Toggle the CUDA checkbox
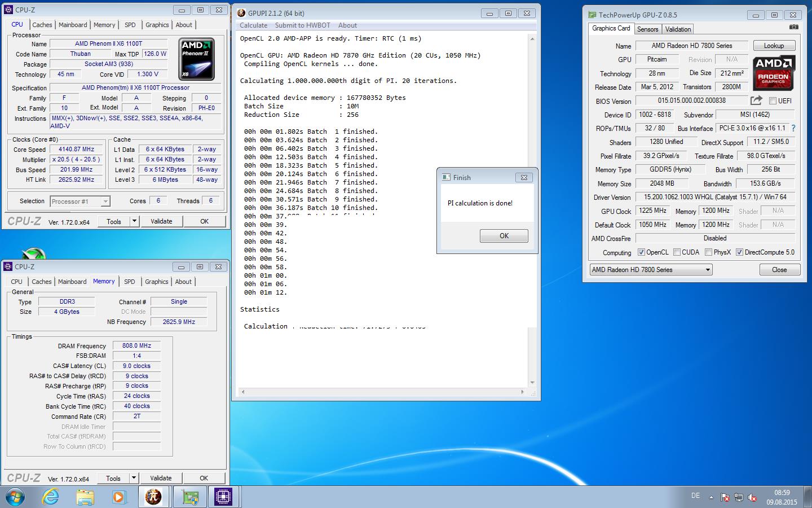Viewport: 812px width, 508px height. pyautogui.click(x=677, y=252)
